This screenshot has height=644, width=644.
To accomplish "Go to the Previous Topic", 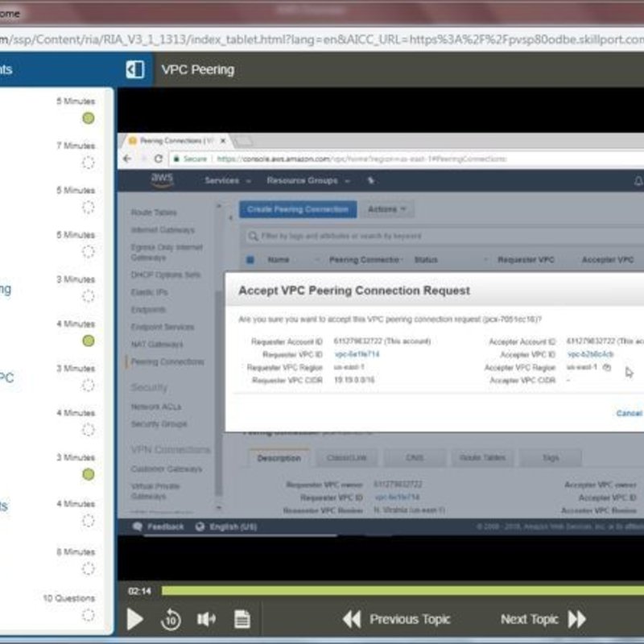I will 397,619.
